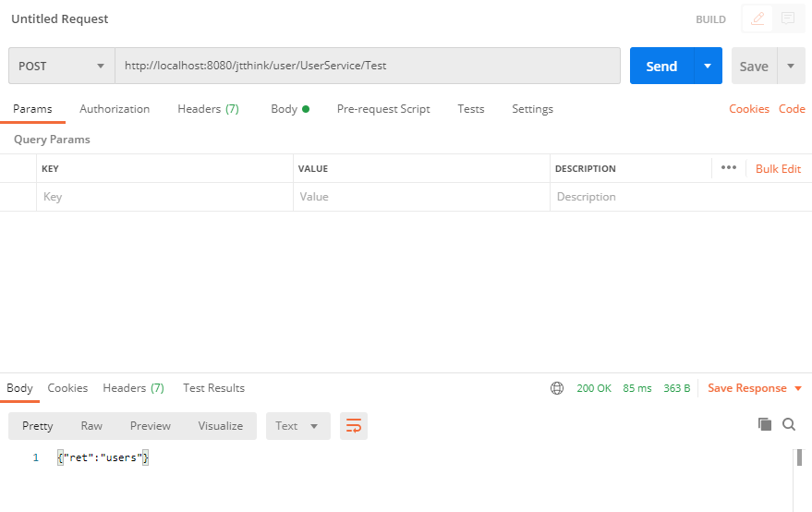This screenshot has height=512, width=812.
Task: Open the three-dots column options menu
Action: pos(728,168)
